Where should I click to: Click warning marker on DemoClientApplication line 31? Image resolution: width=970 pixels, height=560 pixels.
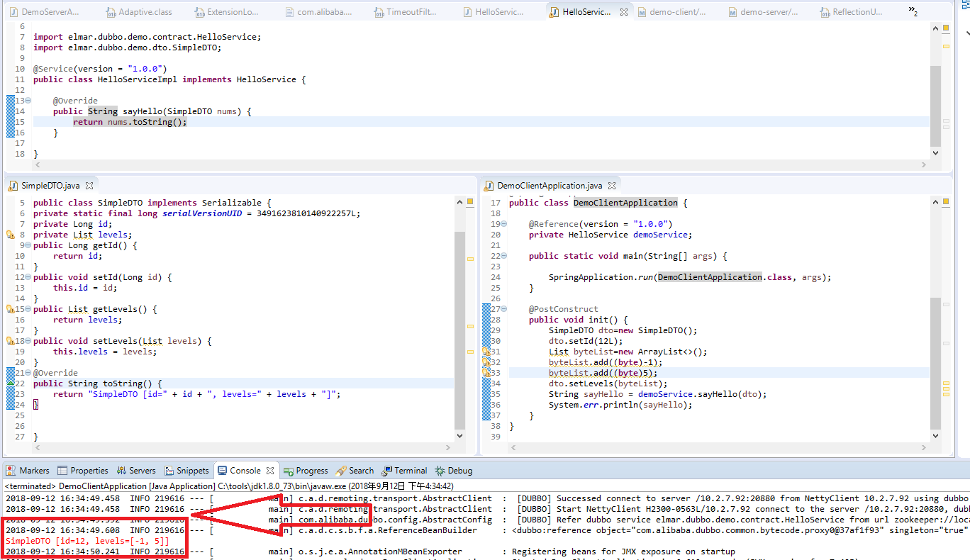click(487, 352)
